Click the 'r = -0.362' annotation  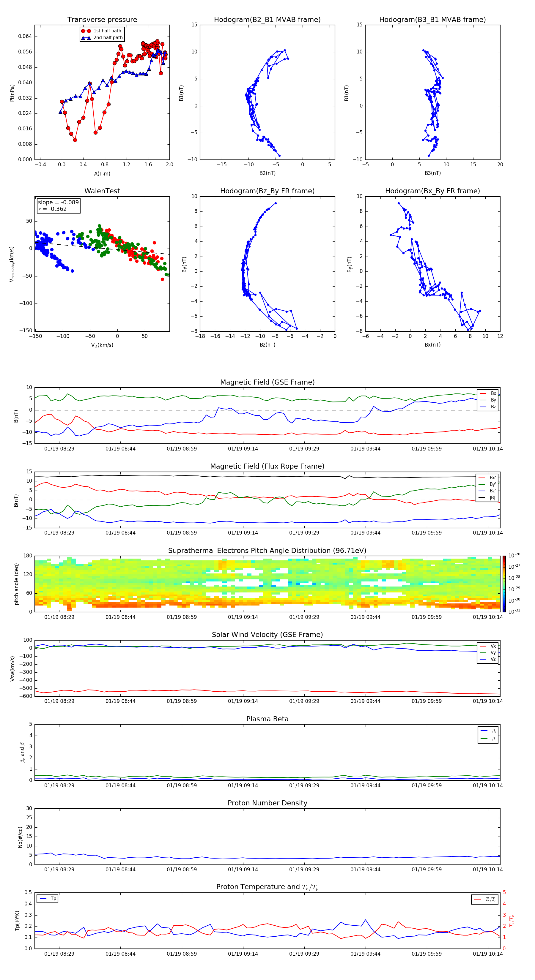tap(53, 209)
